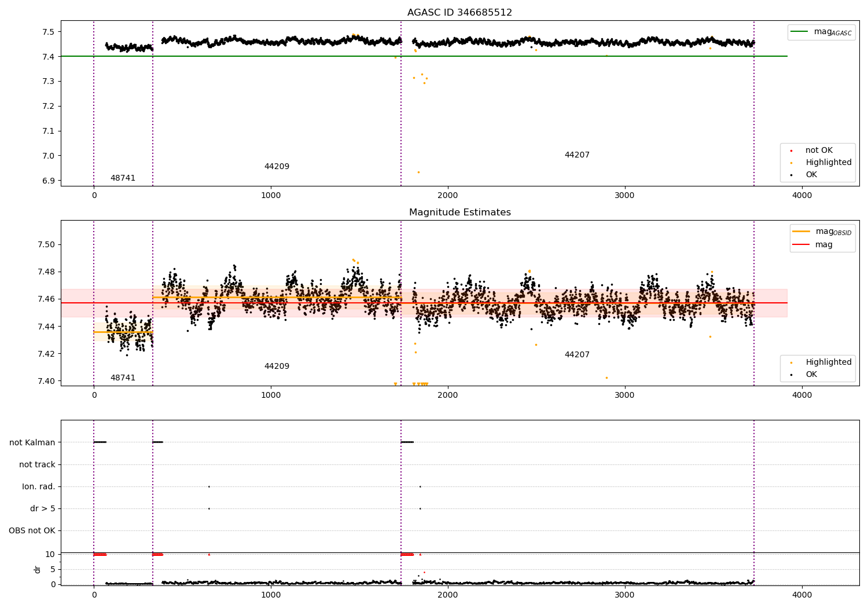Click the "not Kalman" axis label
The width and height of the screenshot is (868, 608).
pos(32,443)
